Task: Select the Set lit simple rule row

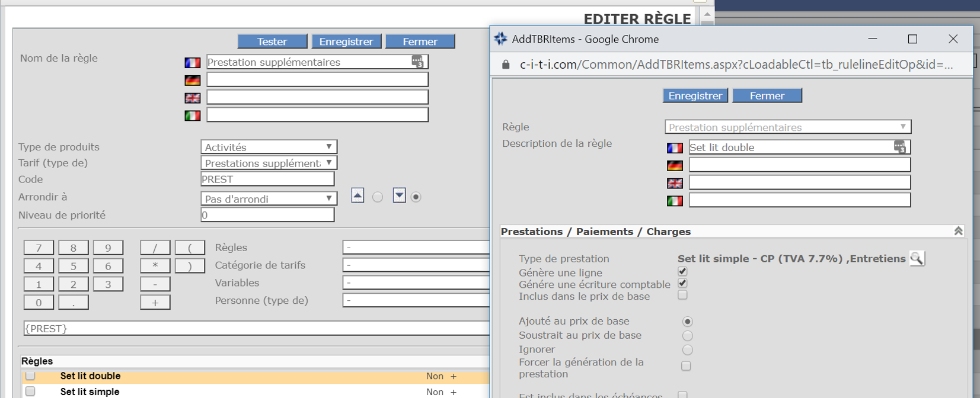Action: [x=90, y=391]
